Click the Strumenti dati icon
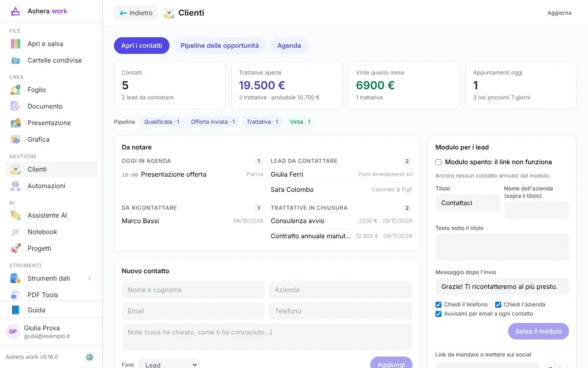The width and height of the screenshot is (588, 368). tap(16, 278)
